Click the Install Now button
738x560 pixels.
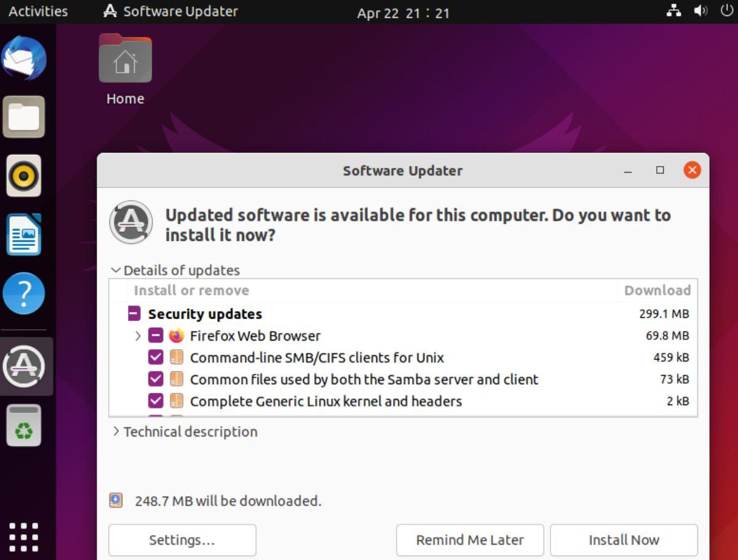[624, 540]
